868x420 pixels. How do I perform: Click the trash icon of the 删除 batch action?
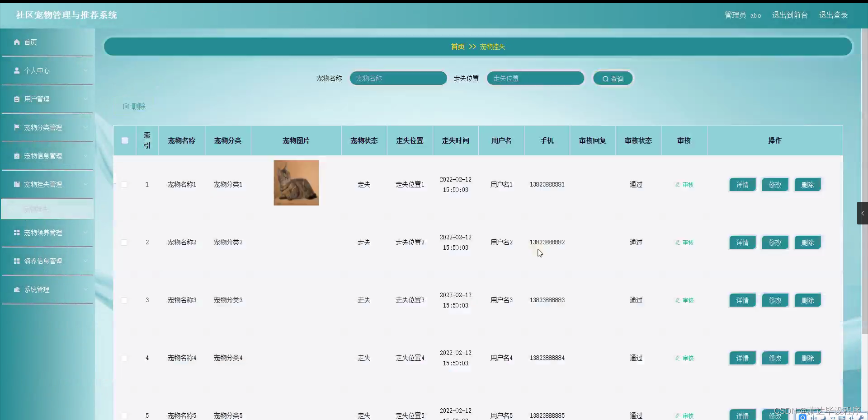[126, 106]
